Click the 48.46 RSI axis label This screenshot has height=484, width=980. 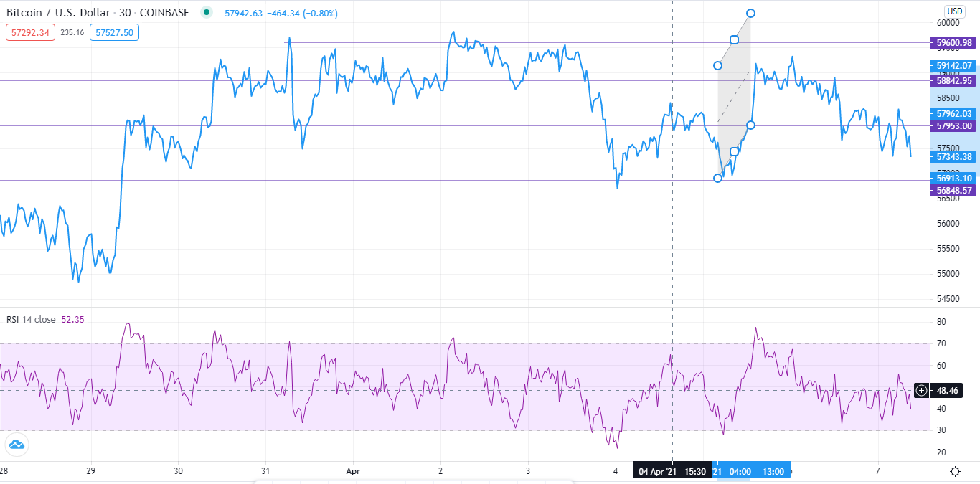coord(947,390)
